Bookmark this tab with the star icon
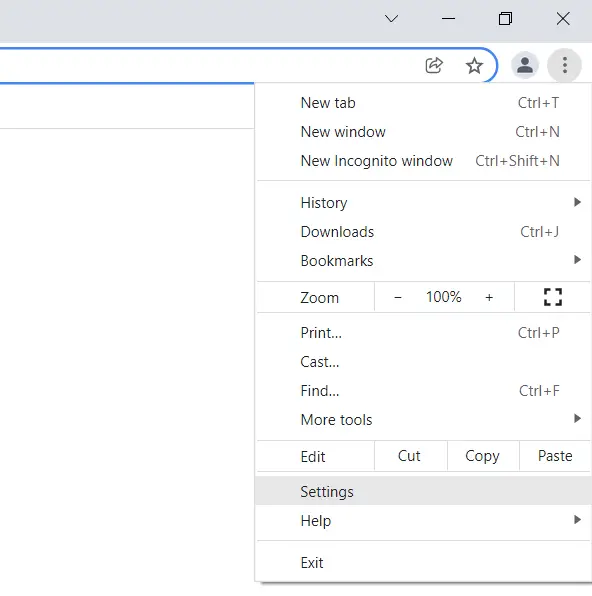This screenshot has width=592, height=596. 474,65
